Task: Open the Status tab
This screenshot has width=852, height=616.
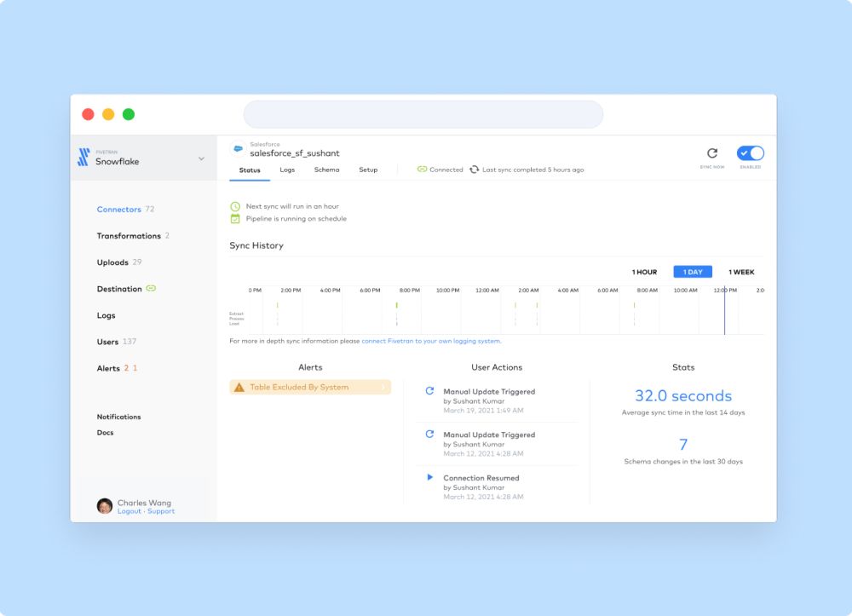Action: coord(250,170)
